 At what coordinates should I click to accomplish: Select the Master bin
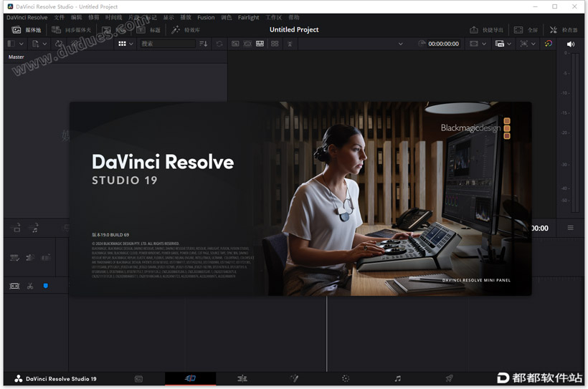click(16, 57)
